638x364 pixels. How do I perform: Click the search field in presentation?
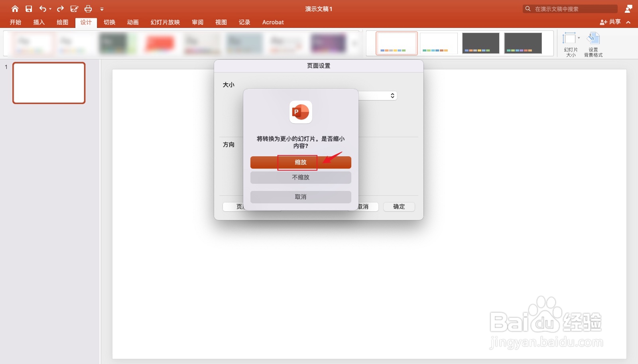pos(570,9)
